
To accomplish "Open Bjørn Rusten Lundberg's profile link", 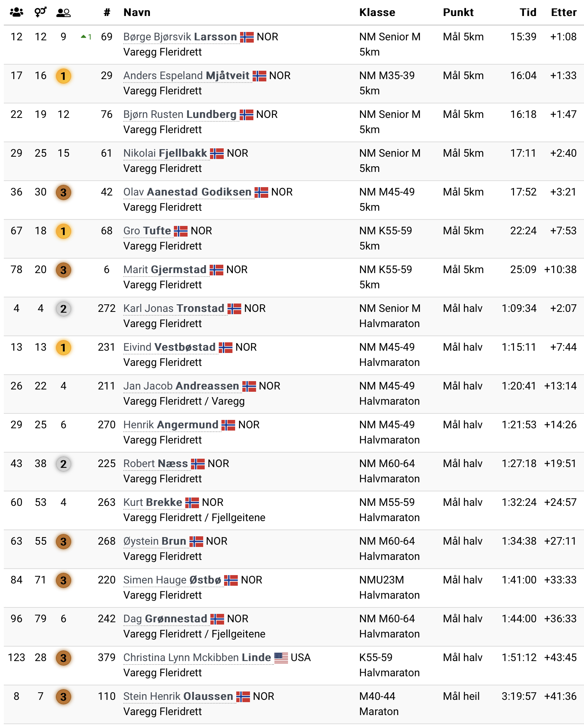I will [180, 114].
